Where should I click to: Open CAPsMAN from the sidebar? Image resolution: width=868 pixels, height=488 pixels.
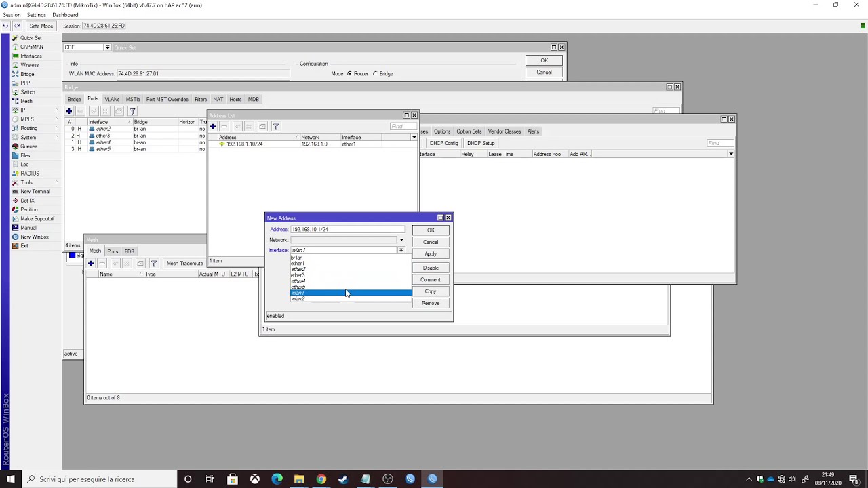point(31,47)
